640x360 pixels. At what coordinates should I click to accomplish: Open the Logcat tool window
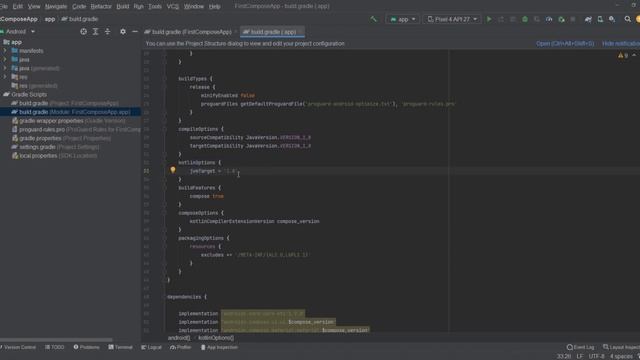[151, 347]
